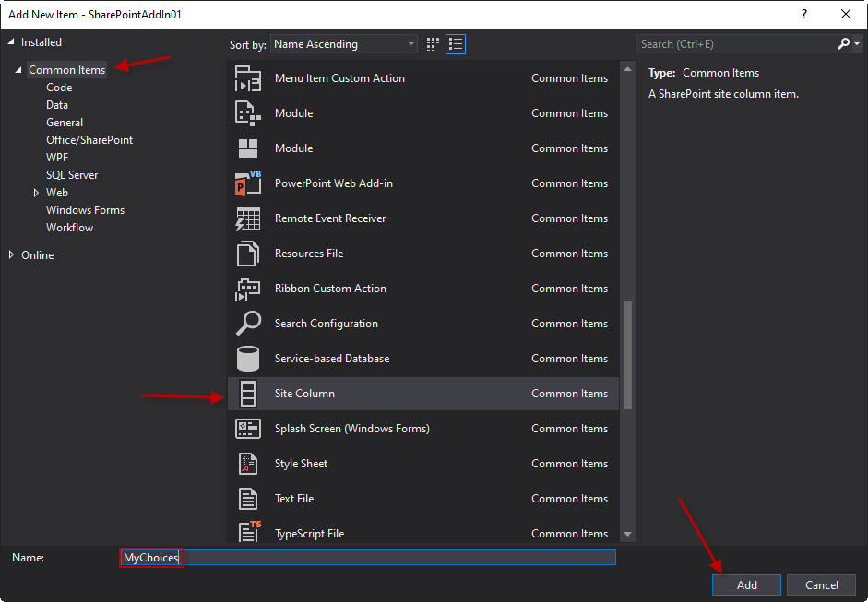Click the Name field containing MyChoices
This screenshot has width=868, height=602.
click(x=367, y=557)
